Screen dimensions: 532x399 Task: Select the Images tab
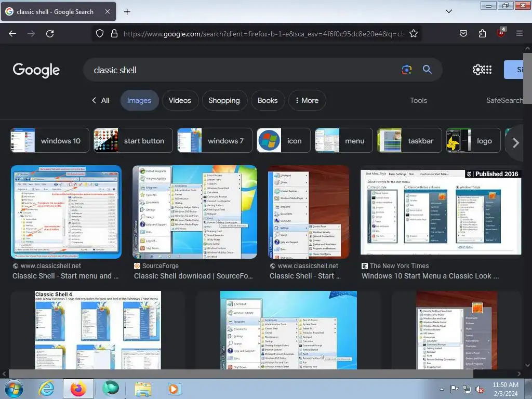[139, 100]
